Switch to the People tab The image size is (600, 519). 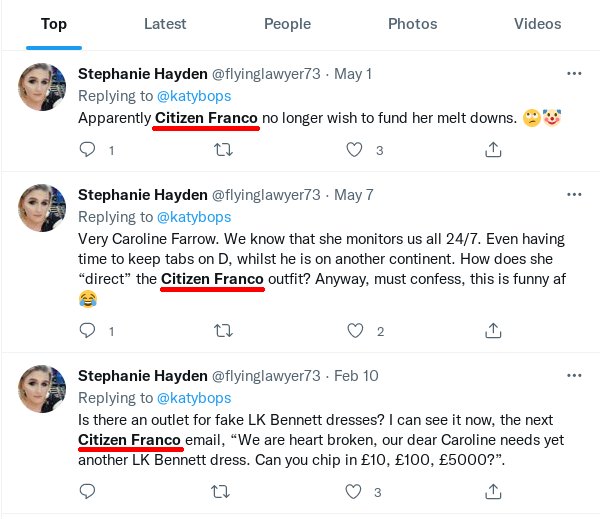pyautogui.click(x=287, y=24)
